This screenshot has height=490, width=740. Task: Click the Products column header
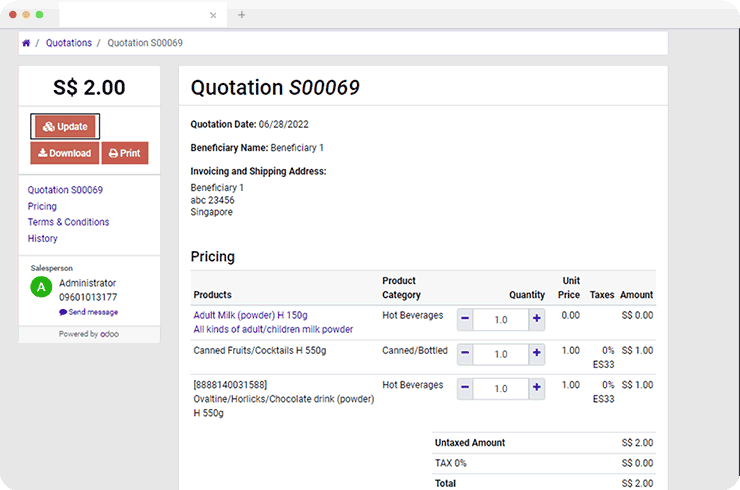212,295
